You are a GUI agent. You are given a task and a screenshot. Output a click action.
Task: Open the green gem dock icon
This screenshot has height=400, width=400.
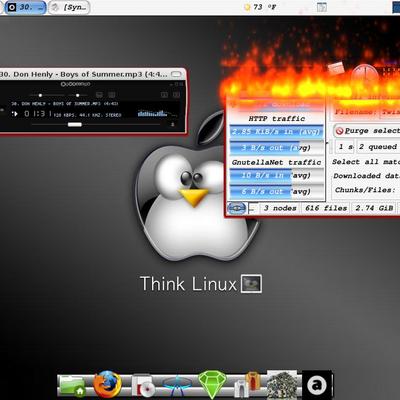pyautogui.click(x=212, y=385)
